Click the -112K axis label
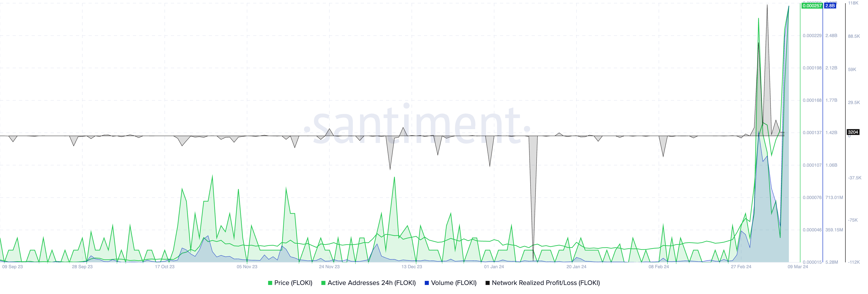The width and height of the screenshot is (868, 294). click(x=854, y=262)
